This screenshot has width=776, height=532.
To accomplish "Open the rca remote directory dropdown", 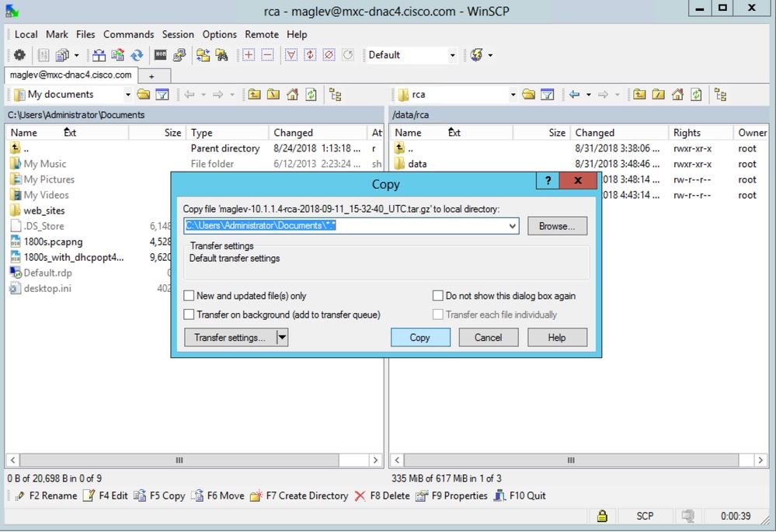I will point(513,95).
